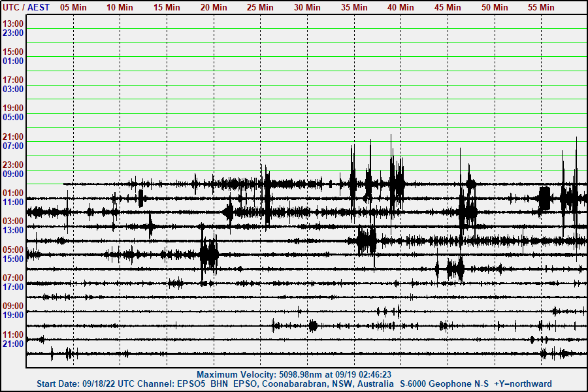588x392 pixels.
Task: Select the blue 15:00 AEST row label
Action: click(13, 259)
